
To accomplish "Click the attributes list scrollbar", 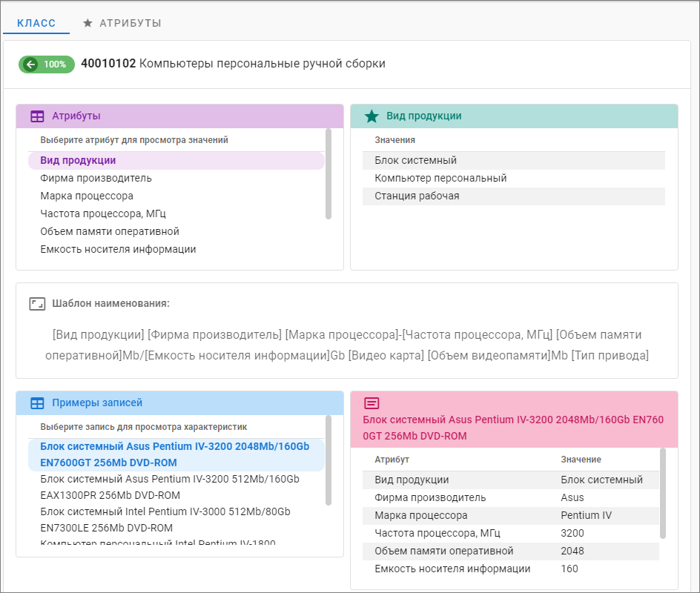I will coord(328,174).
